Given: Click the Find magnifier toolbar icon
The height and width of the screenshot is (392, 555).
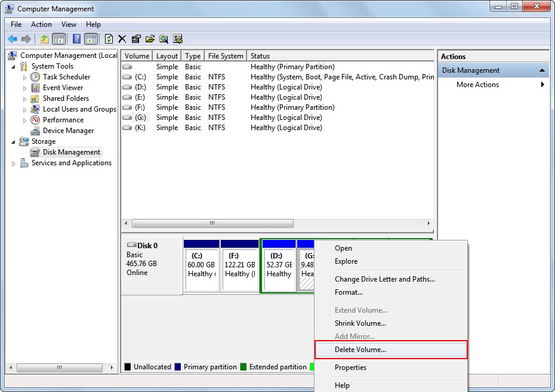Looking at the screenshot, I should [x=164, y=39].
